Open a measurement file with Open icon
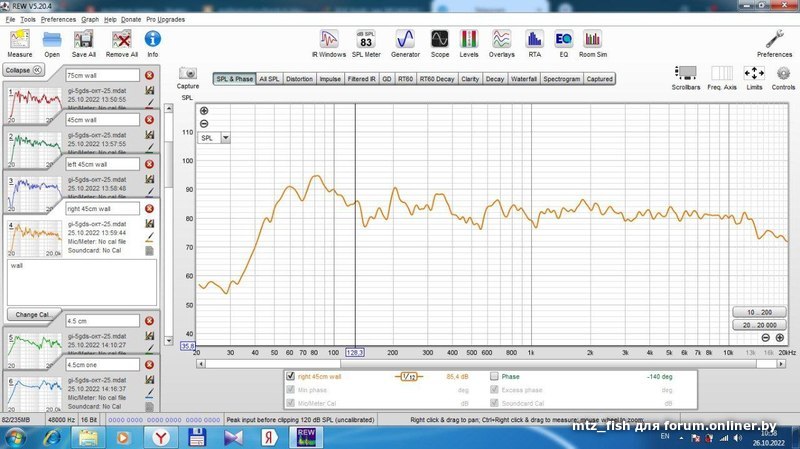This screenshot has width=800, height=449. [52, 40]
